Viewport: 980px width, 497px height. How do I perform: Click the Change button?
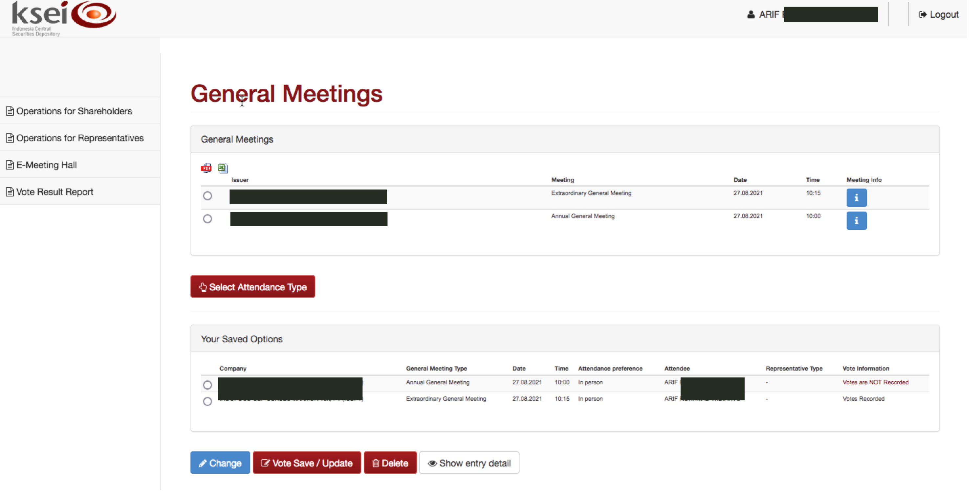pyautogui.click(x=220, y=463)
